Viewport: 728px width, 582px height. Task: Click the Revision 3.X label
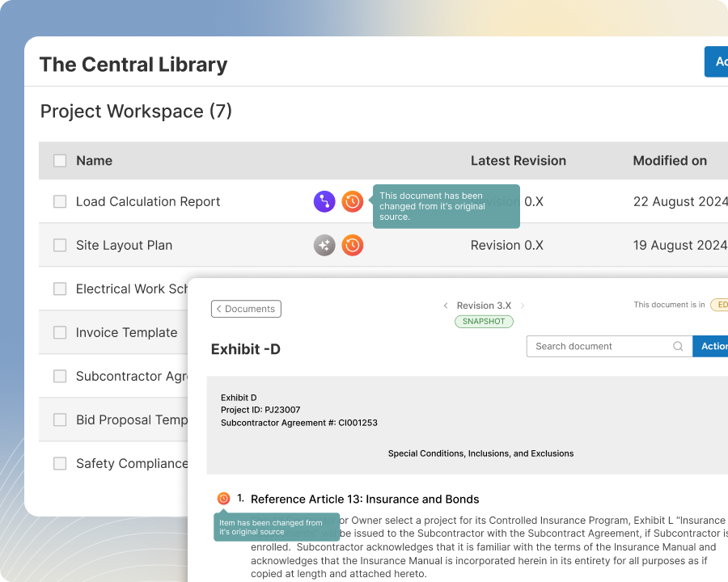484,306
